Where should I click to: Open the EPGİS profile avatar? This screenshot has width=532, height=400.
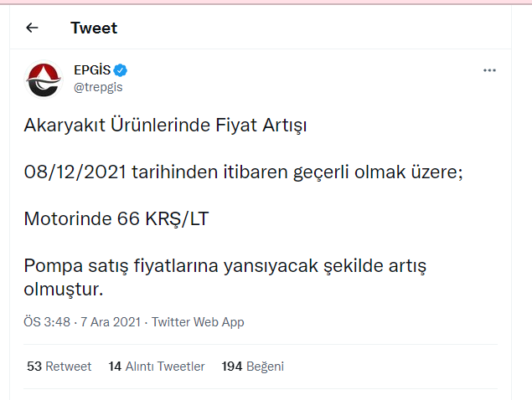43,79
